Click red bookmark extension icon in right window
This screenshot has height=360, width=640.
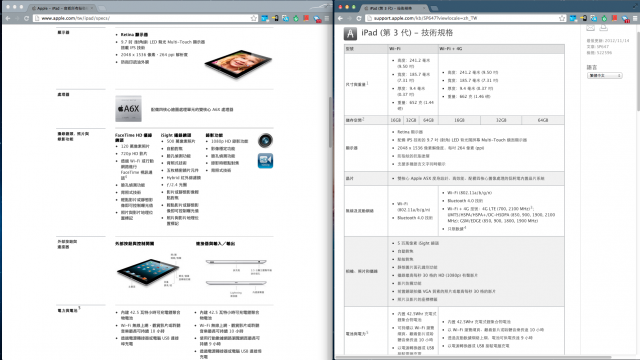point(614,18)
